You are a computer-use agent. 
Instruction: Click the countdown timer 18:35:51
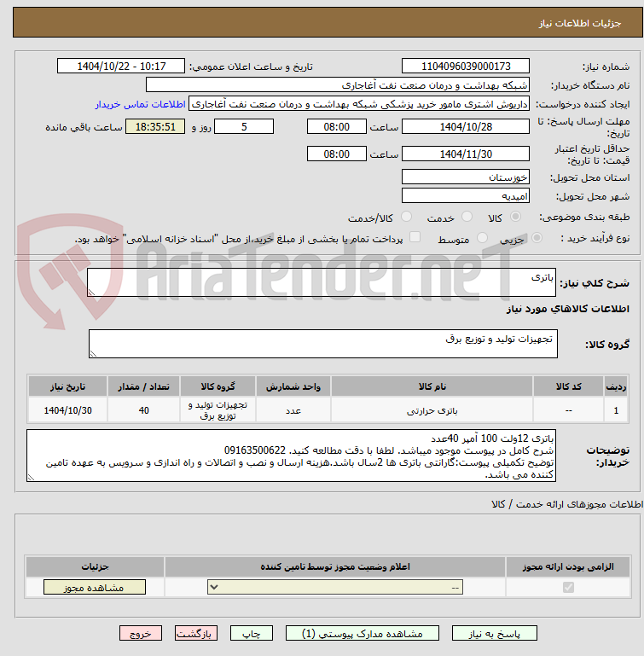coord(155,127)
